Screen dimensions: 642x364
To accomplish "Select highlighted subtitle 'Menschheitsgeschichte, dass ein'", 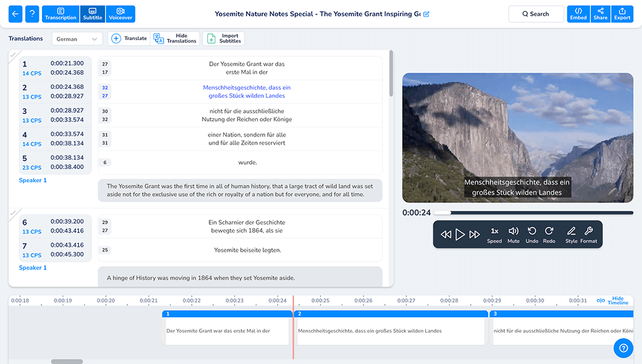I will 246,88.
